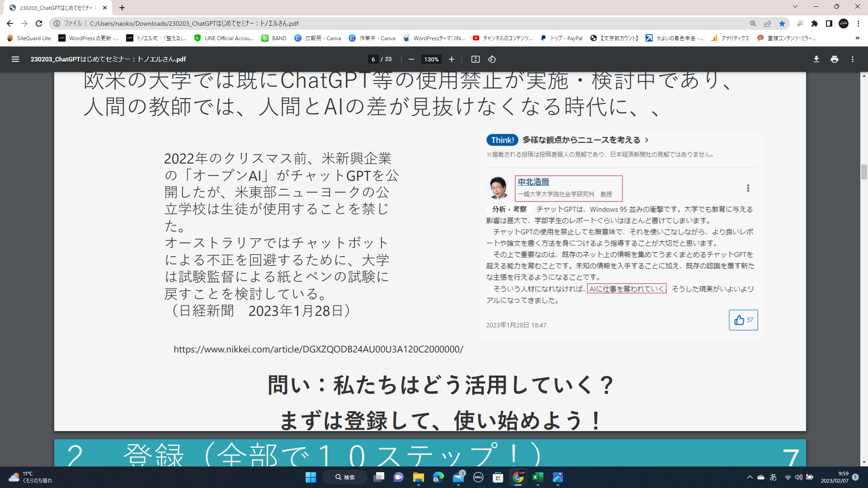Image resolution: width=868 pixels, height=488 pixels.
Task: Download the PDF file
Action: [816, 59]
